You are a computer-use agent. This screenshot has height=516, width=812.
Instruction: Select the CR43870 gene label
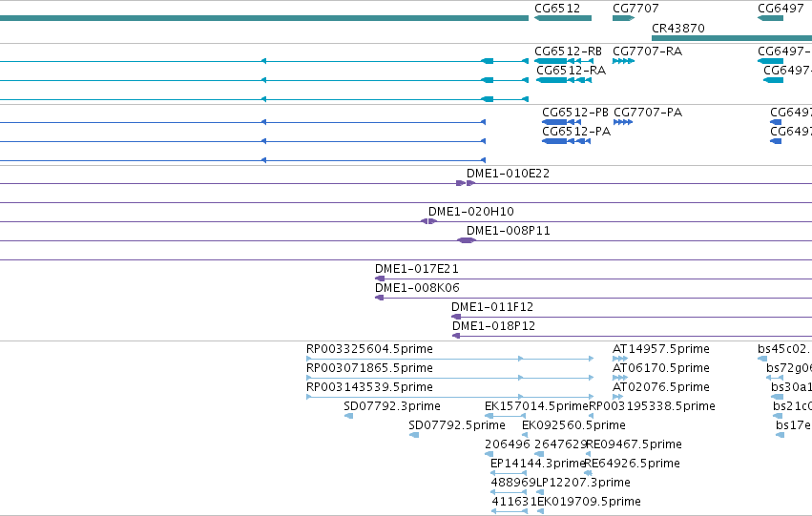677,28
